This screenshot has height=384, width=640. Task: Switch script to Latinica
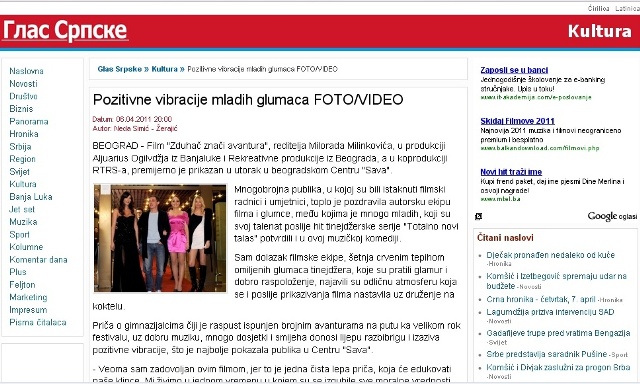click(627, 8)
